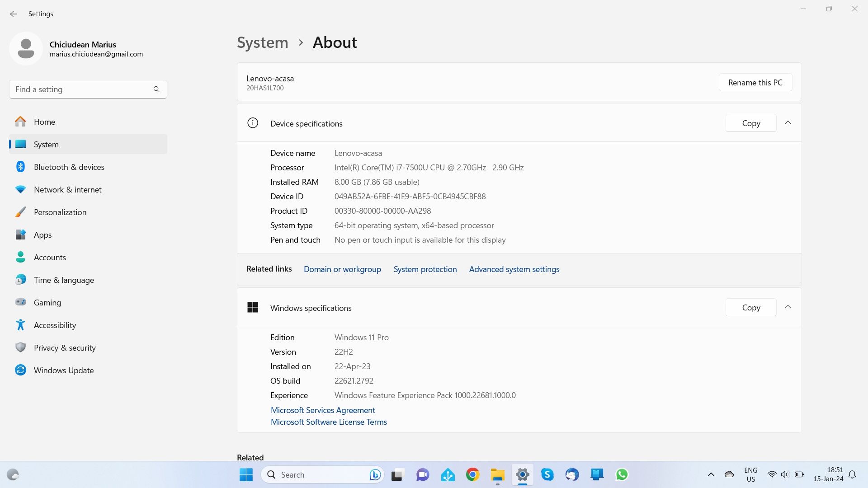Click Advanced system settings link
The height and width of the screenshot is (488, 868).
514,269
